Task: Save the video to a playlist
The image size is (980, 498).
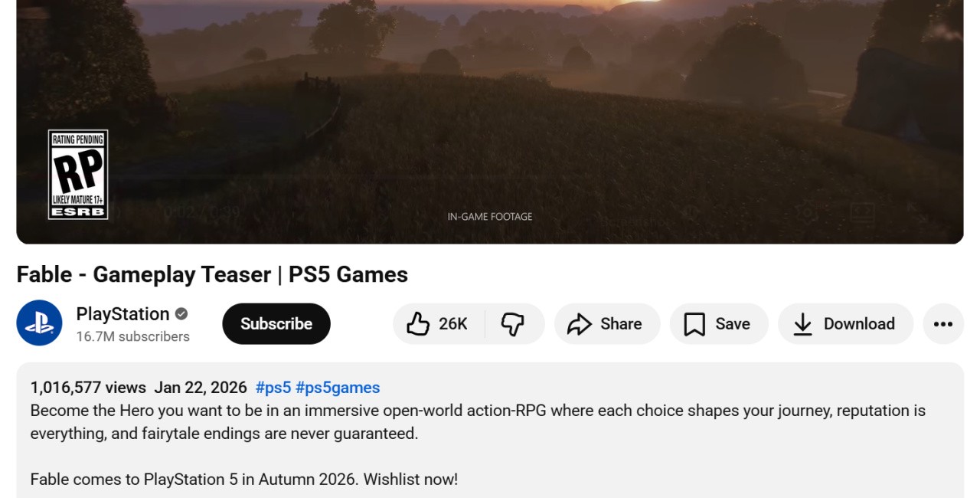Action: coord(718,324)
